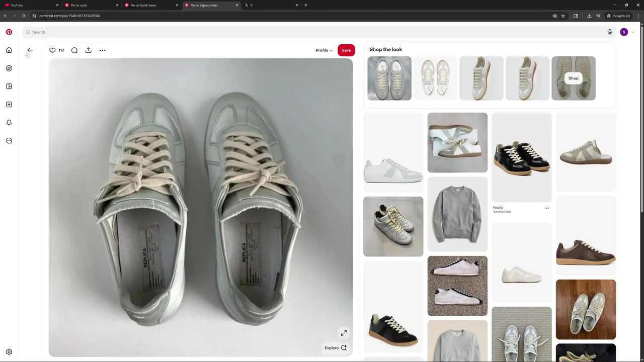Click the Shop the look heading
Image resolution: width=644 pixels, height=362 pixels.
[x=386, y=49]
